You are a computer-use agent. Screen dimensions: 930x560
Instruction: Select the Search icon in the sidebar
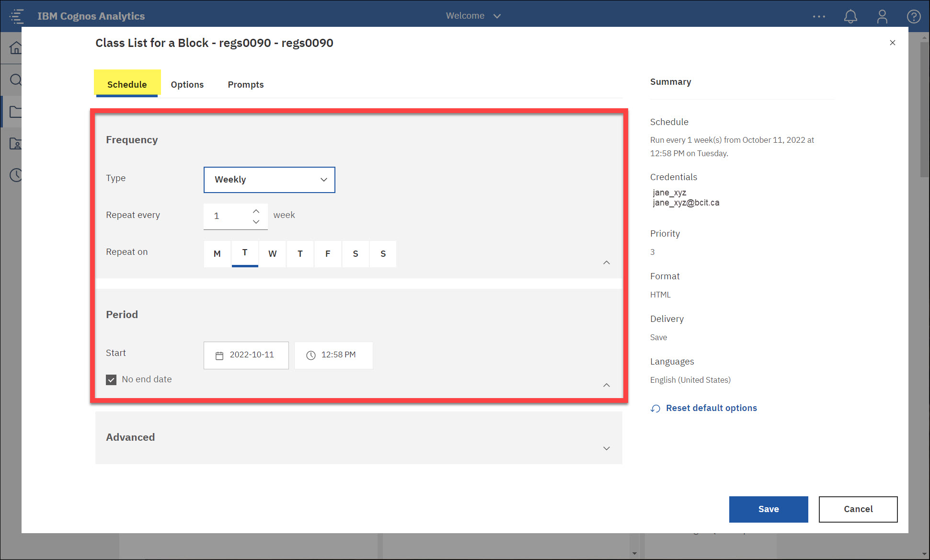(x=16, y=80)
